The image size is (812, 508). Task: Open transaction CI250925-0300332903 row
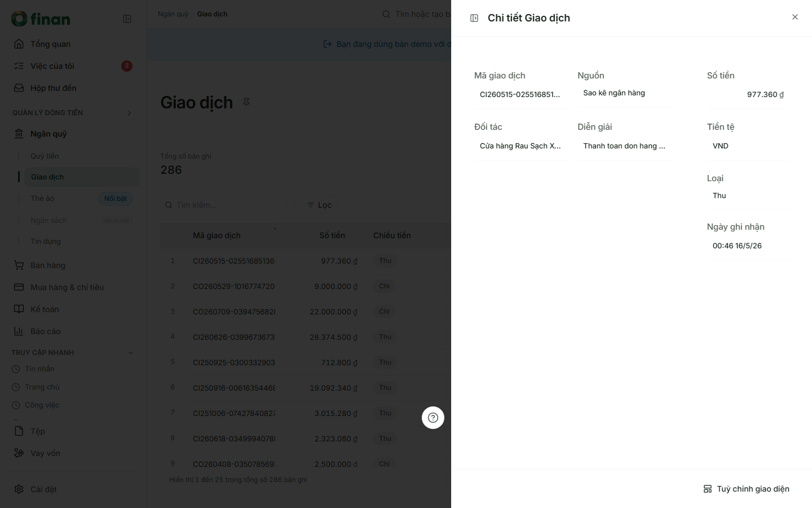[x=306, y=362]
